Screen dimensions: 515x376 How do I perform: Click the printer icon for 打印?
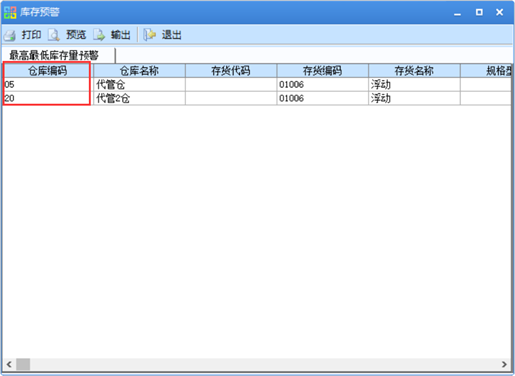(x=10, y=35)
